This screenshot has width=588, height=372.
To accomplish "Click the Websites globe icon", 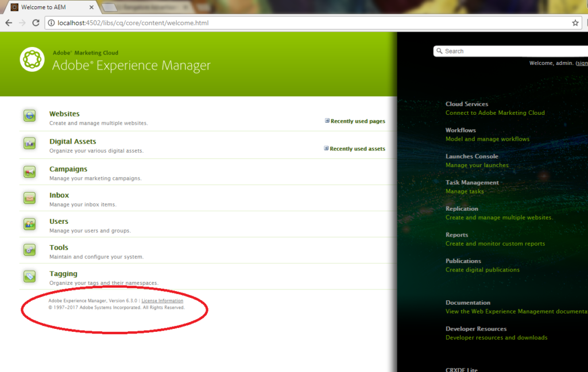I will 30,116.
